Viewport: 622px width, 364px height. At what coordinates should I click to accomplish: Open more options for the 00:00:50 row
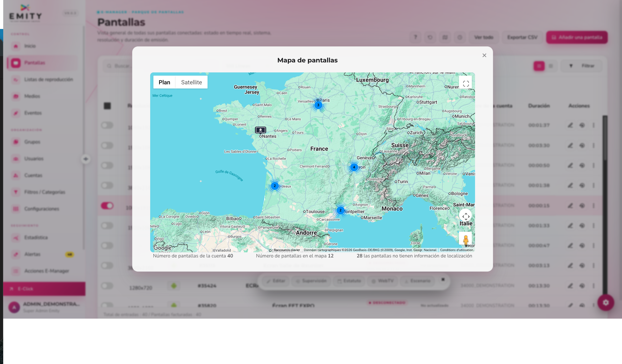click(593, 165)
